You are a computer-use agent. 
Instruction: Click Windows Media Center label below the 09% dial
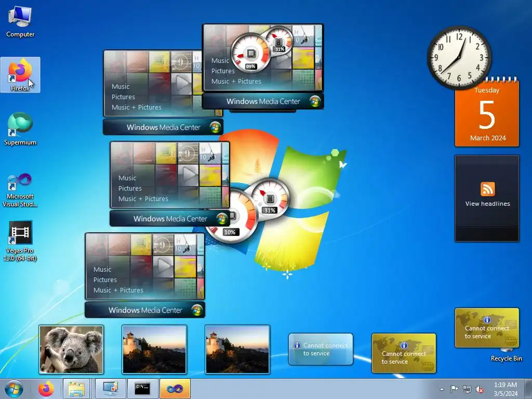pyautogui.click(x=263, y=101)
